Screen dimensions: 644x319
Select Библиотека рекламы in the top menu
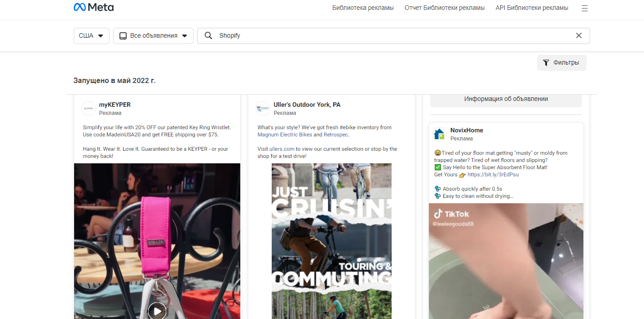[363, 8]
